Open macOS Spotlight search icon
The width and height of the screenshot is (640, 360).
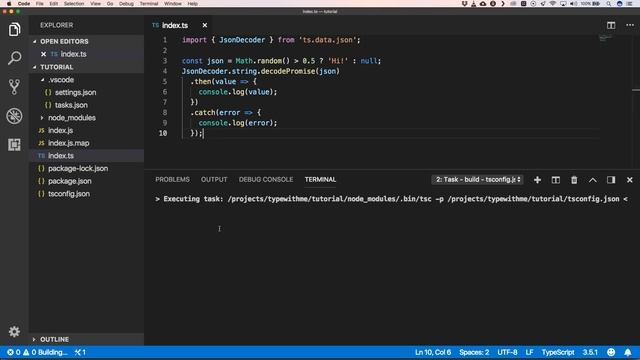[609, 4]
